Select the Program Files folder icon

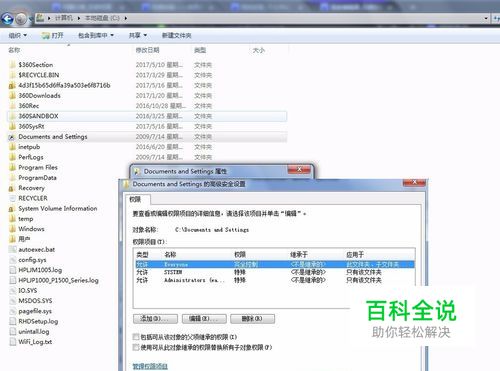pyautogui.click(x=12, y=167)
